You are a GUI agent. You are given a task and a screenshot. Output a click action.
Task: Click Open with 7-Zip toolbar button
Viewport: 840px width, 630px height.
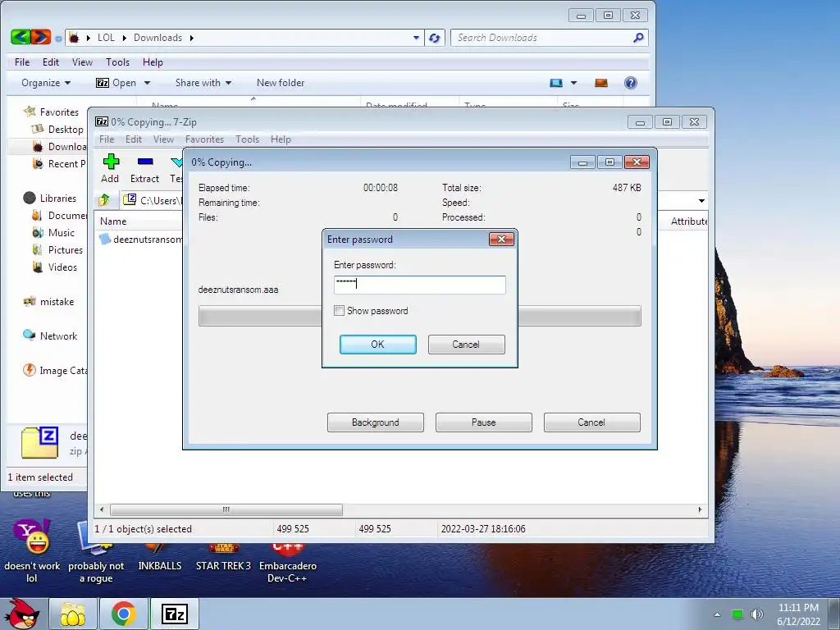pyautogui.click(x=116, y=83)
